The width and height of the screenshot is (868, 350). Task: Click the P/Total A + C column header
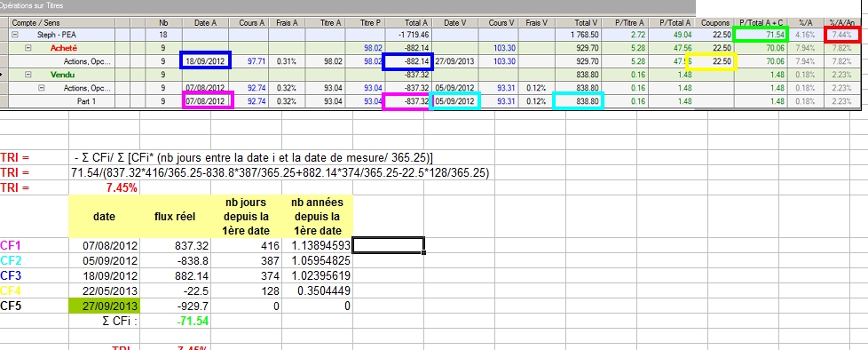coord(761,22)
